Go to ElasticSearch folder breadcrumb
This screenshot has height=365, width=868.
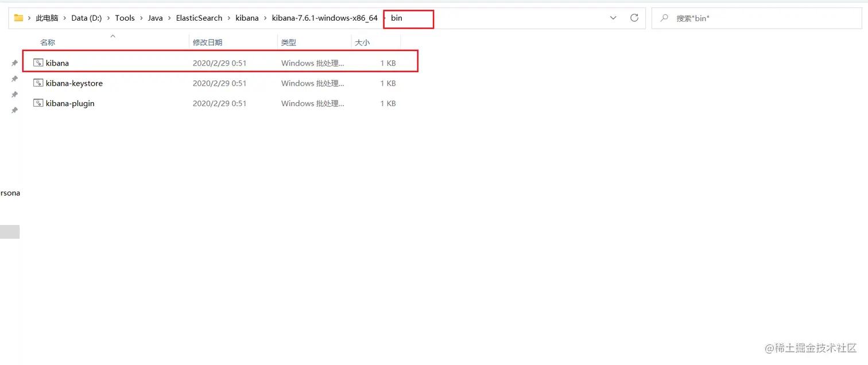click(199, 18)
